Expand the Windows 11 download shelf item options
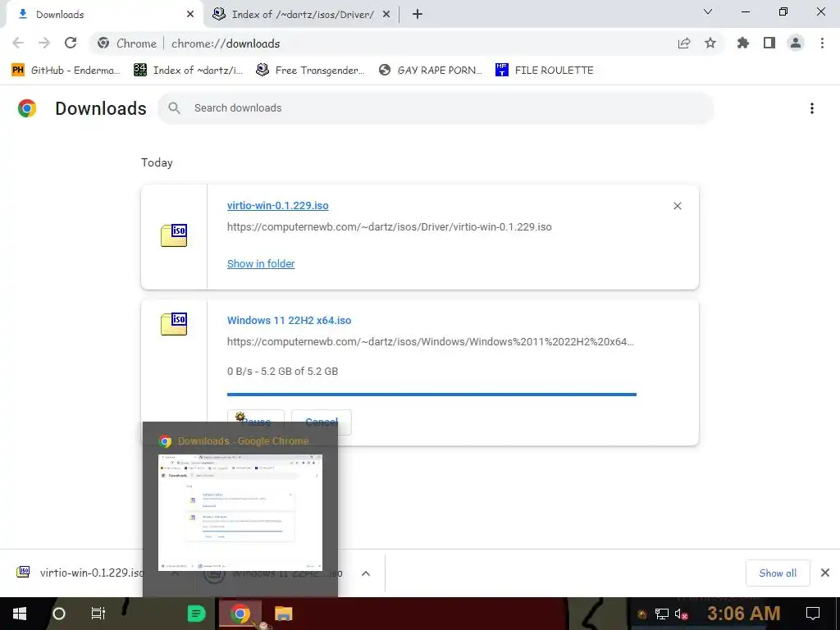 point(366,573)
